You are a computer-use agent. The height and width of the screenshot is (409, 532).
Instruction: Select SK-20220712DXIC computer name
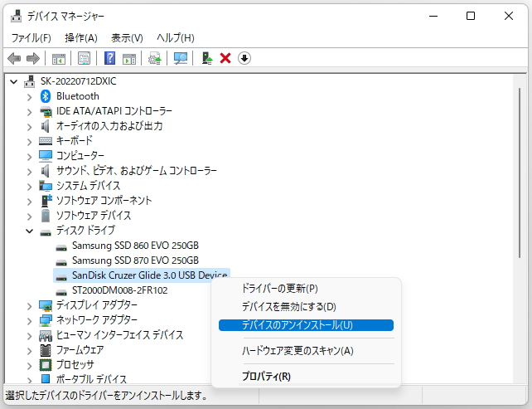click(x=79, y=81)
